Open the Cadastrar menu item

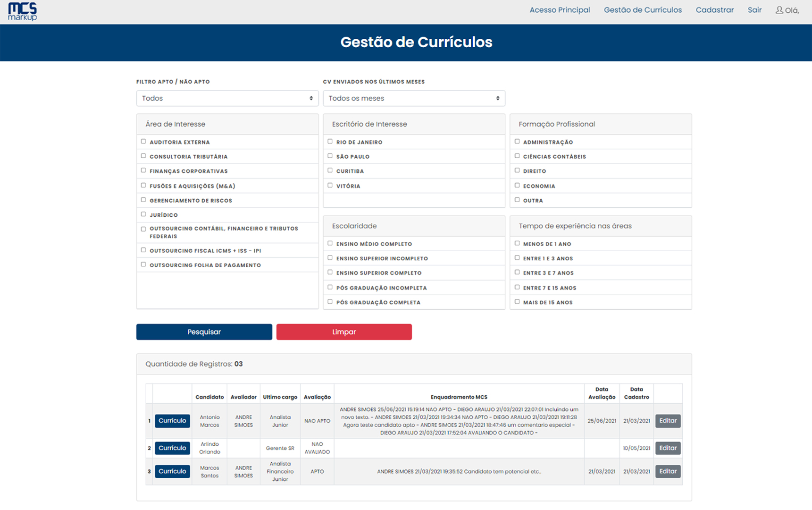point(714,10)
